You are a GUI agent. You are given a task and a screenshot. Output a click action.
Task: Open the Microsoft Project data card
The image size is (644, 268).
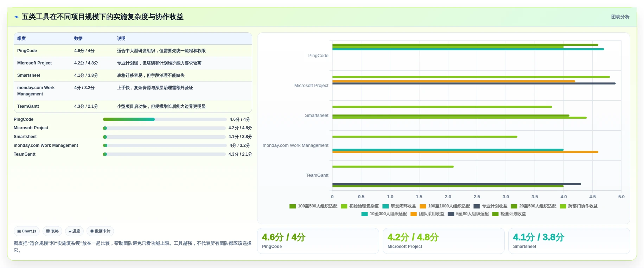(x=444, y=241)
